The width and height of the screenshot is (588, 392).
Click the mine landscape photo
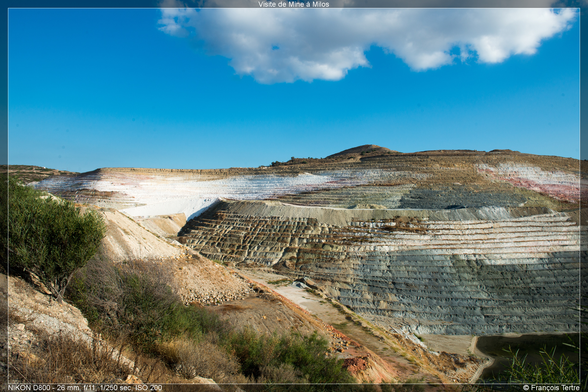click(294, 196)
